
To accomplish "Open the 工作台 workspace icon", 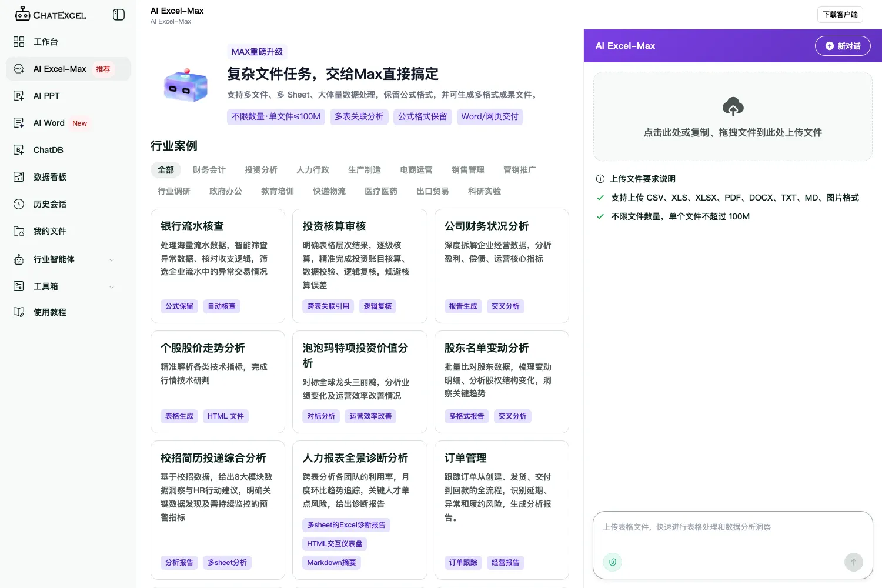I will click(x=19, y=42).
